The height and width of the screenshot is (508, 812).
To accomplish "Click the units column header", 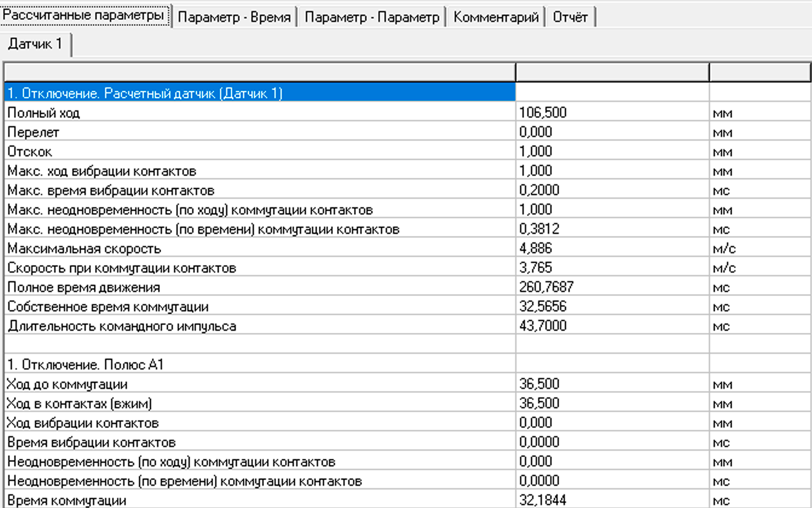I will point(760,72).
